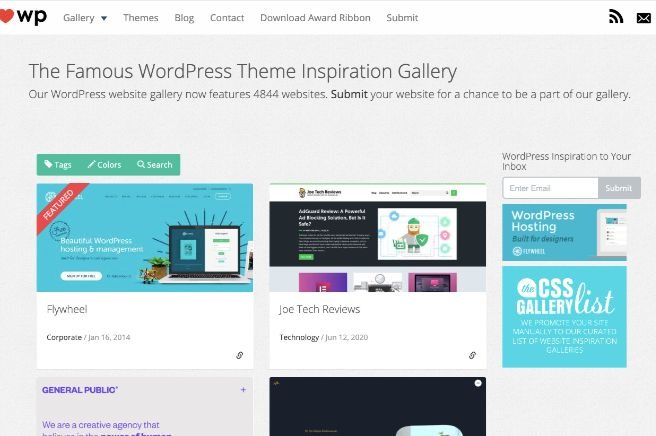
Task: Click the 'Jun 12, 2020' date text
Action: [x=346, y=337]
